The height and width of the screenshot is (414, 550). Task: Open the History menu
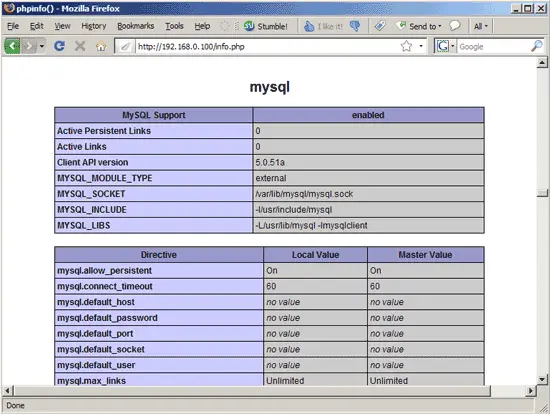[94, 26]
